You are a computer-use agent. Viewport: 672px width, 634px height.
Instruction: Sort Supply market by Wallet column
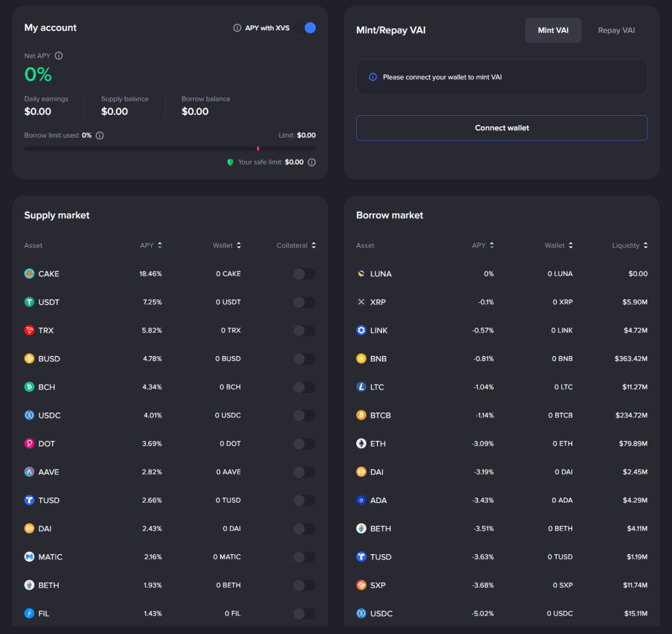[227, 245]
